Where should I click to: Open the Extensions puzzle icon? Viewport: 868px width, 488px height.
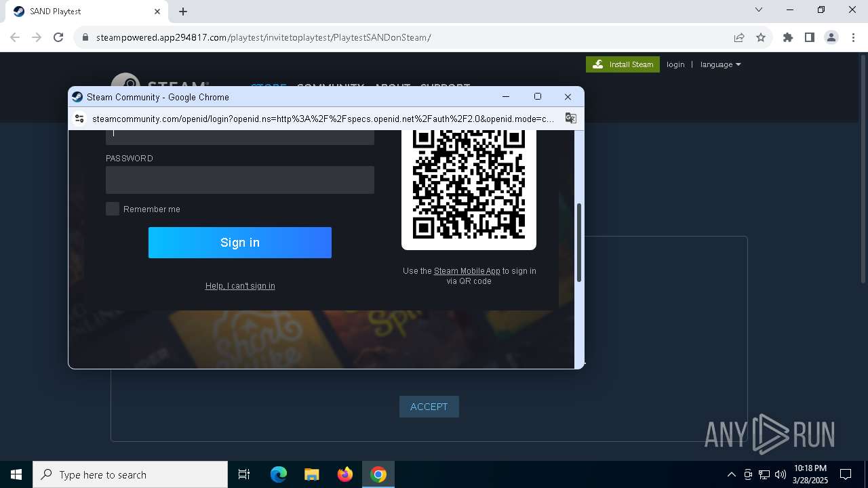[x=788, y=37]
